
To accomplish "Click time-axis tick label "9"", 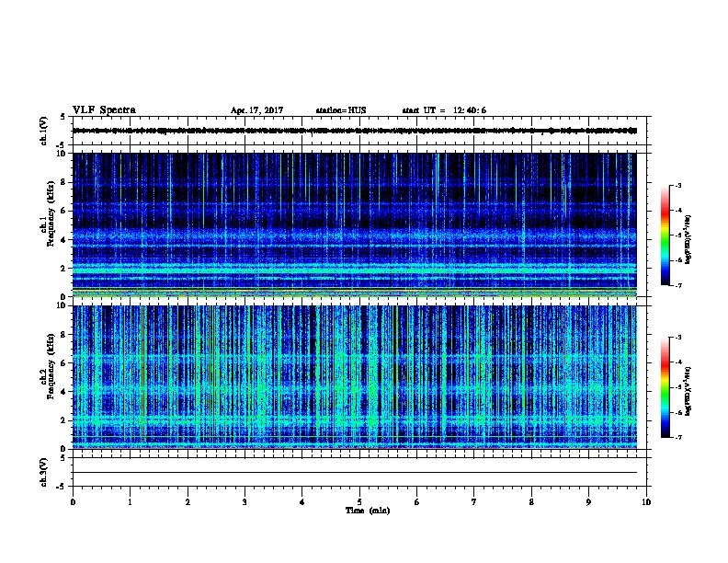I will [x=588, y=501].
